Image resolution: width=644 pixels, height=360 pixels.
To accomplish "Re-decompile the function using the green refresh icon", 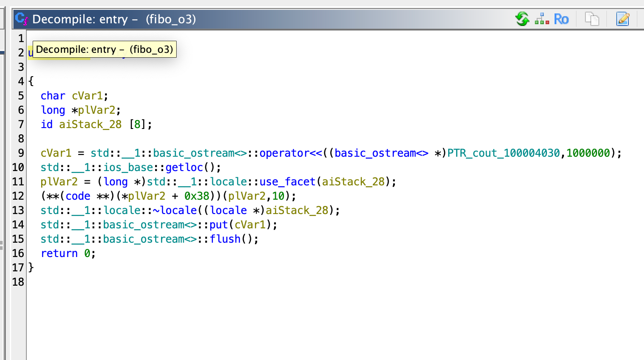I will point(521,19).
